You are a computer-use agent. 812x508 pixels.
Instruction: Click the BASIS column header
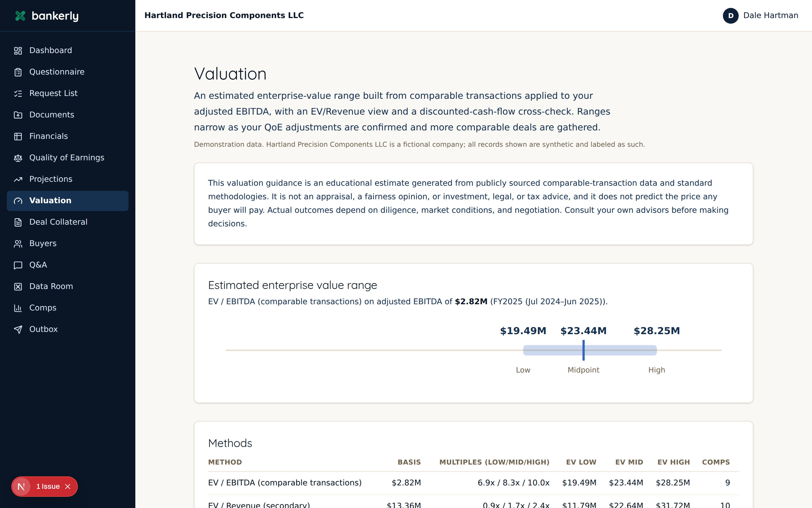(409, 462)
